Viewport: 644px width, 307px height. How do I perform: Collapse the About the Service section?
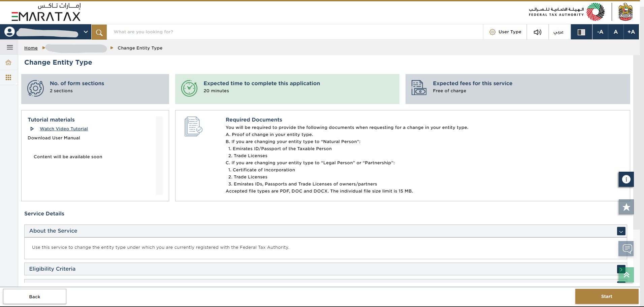point(621,231)
